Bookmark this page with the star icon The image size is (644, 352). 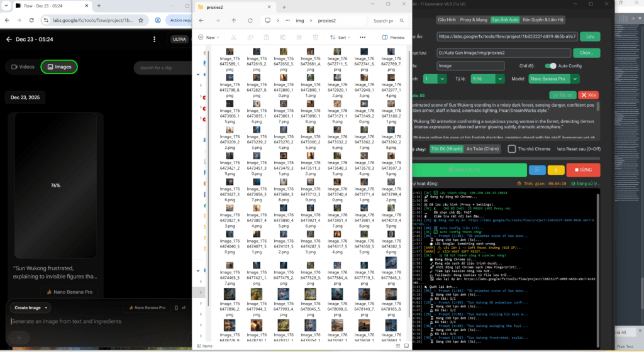click(141, 20)
